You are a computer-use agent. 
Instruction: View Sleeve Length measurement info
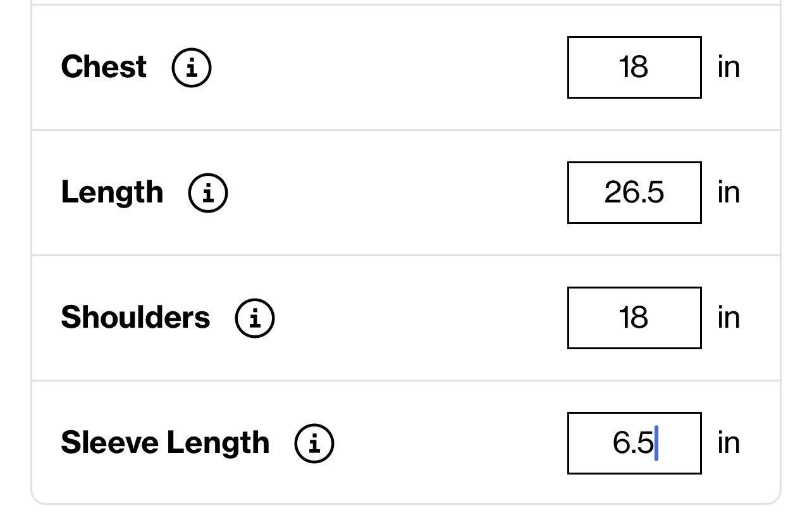314,443
